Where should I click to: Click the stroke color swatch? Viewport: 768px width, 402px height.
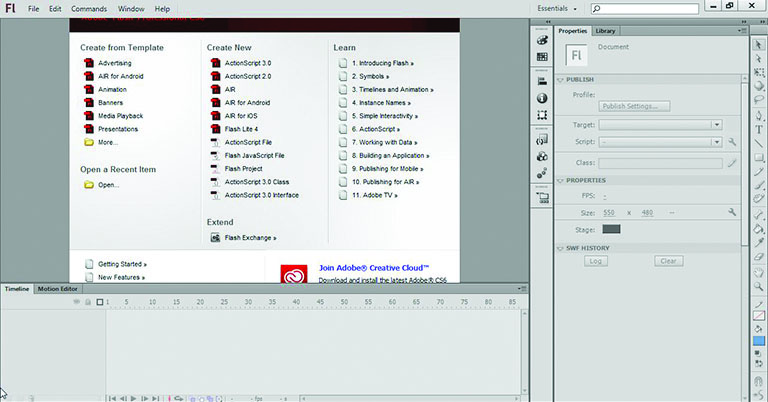759,316
